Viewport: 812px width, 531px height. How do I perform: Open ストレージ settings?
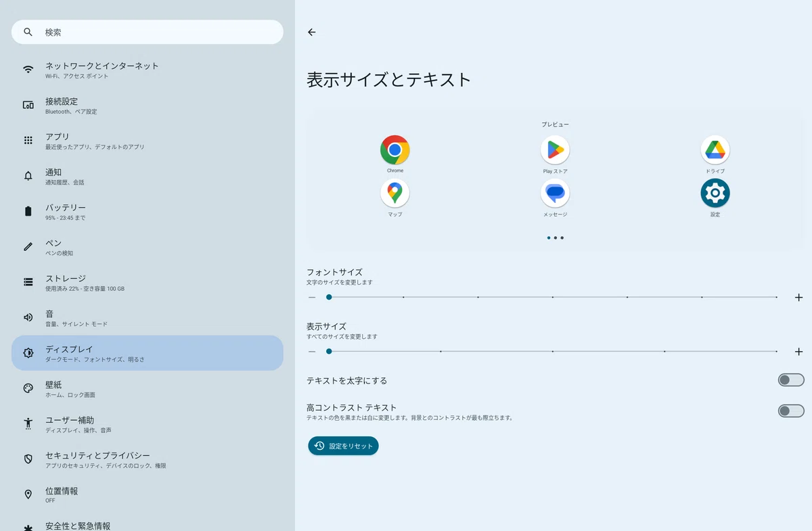pyautogui.click(x=148, y=282)
